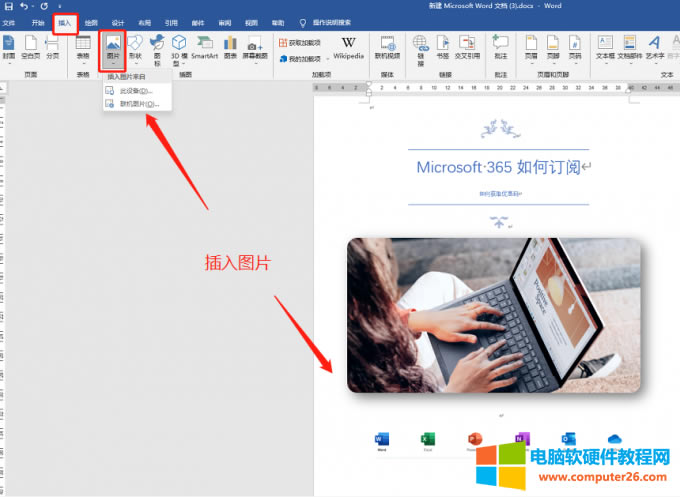Open the 文件 tab
The image size is (680, 497).
9,21
